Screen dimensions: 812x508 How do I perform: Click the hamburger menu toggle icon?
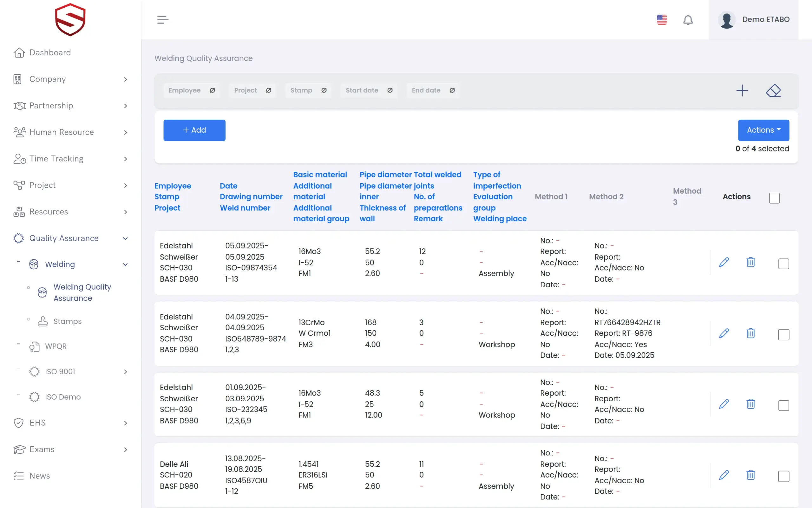tap(163, 19)
